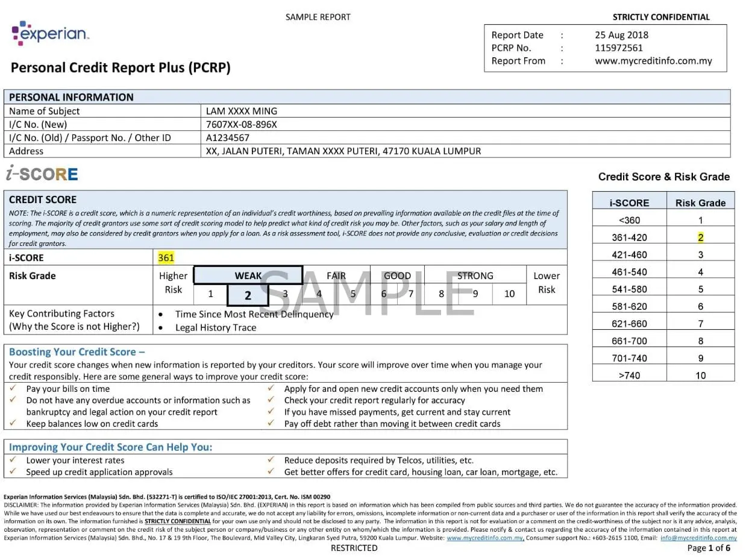746x560 pixels.
Task: Click the i-SCORE logo graphic
Action: [42, 174]
